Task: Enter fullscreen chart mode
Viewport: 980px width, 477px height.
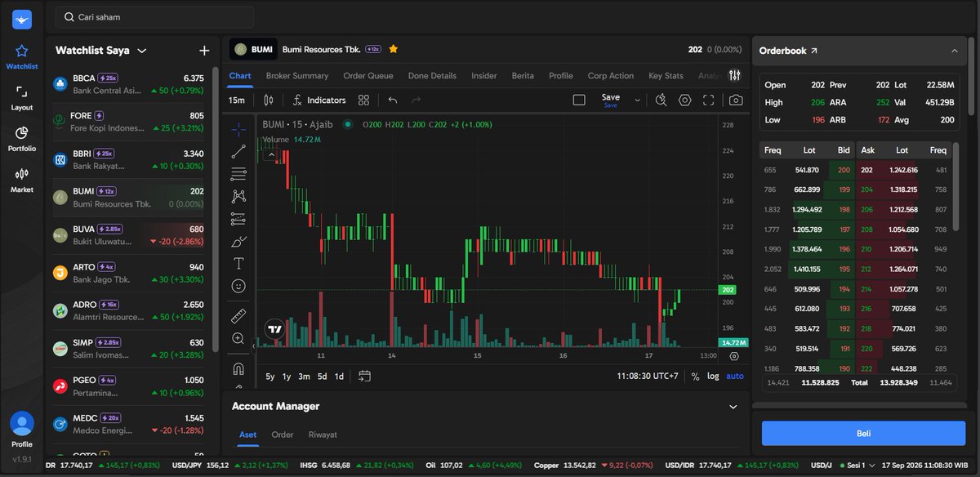Action: (708, 100)
